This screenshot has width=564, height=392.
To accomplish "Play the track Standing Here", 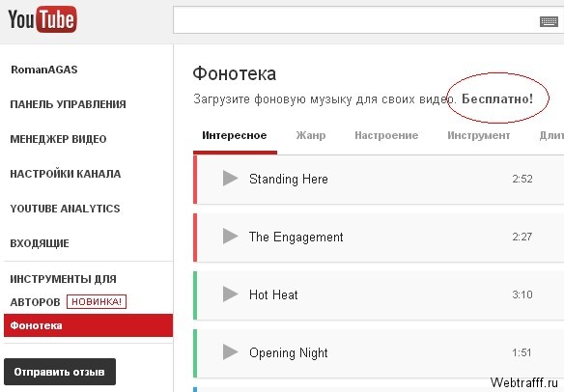I will click(230, 179).
